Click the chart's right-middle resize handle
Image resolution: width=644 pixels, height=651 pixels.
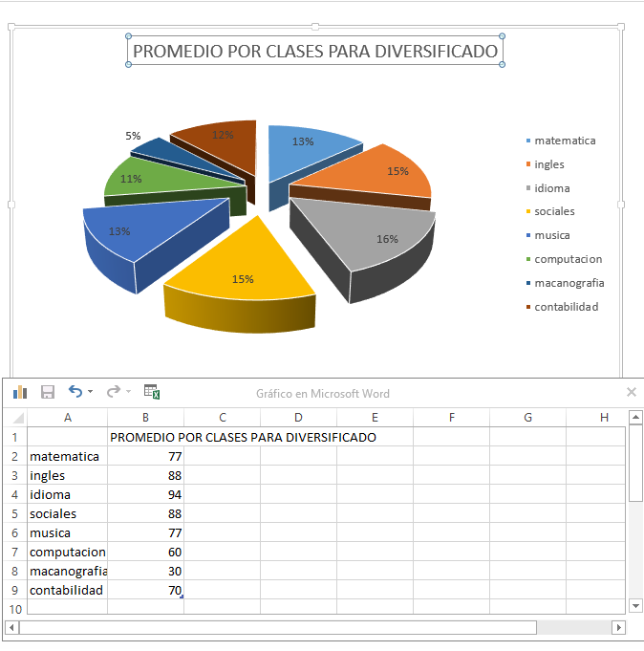[x=621, y=205]
